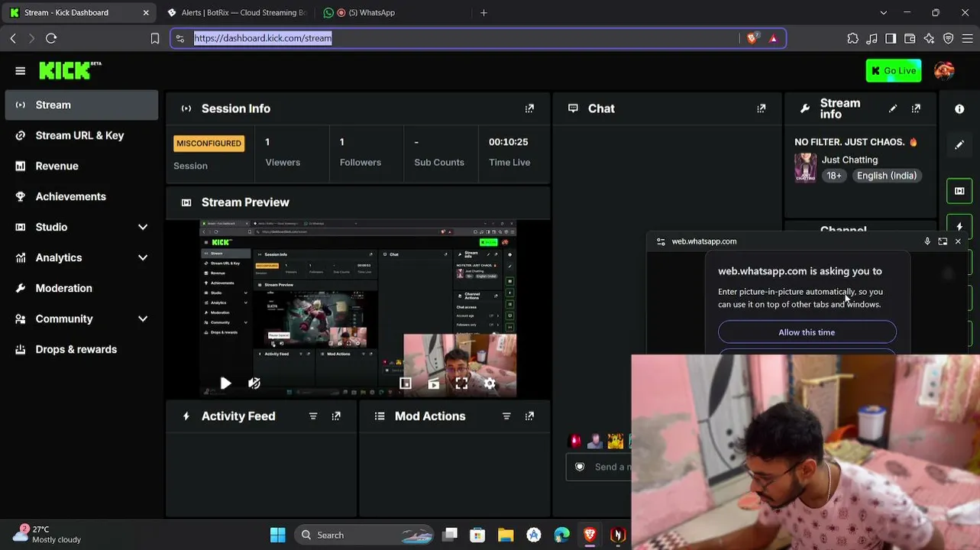Play the stream preview video
The width and height of the screenshot is (980, 550).
click(225, 383)
